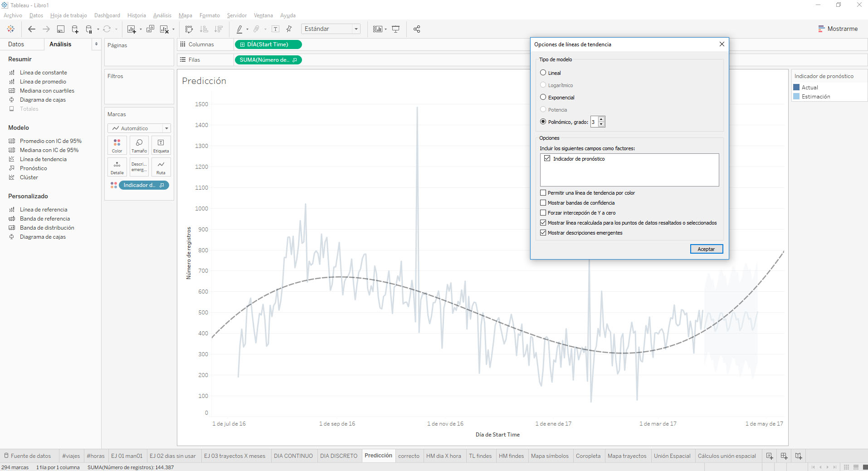Click the Aceptar button in trend line options

(x=706, y=249)
